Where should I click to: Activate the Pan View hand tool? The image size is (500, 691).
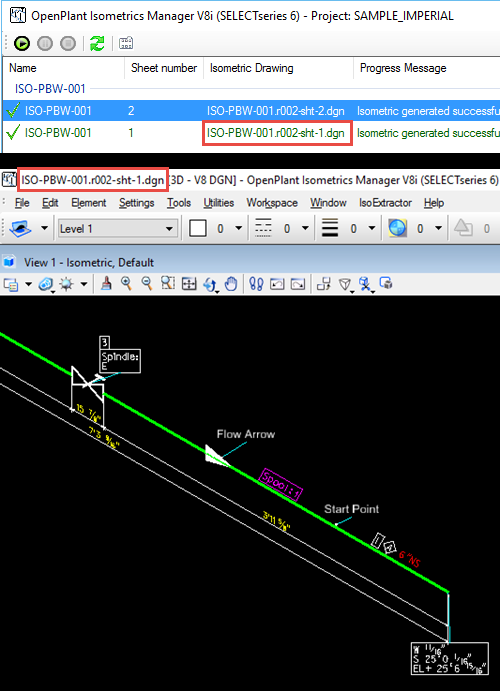point(231,284)
